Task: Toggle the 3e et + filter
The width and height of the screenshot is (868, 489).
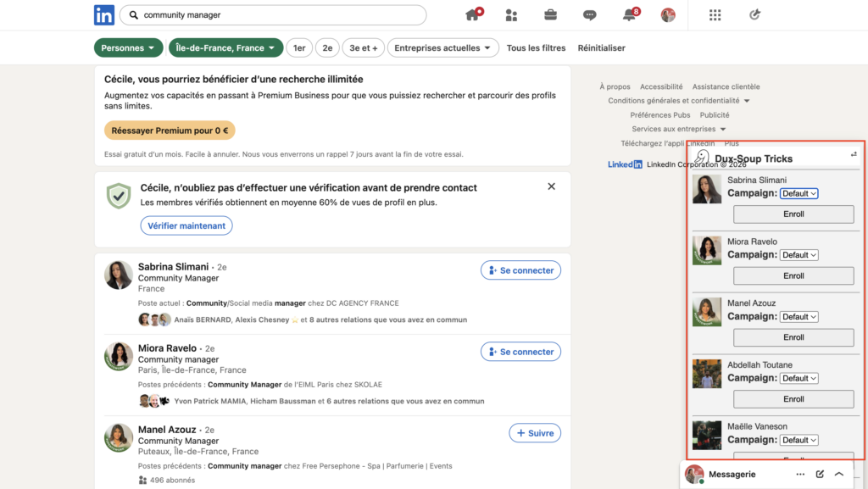Action: click(364, 47)
